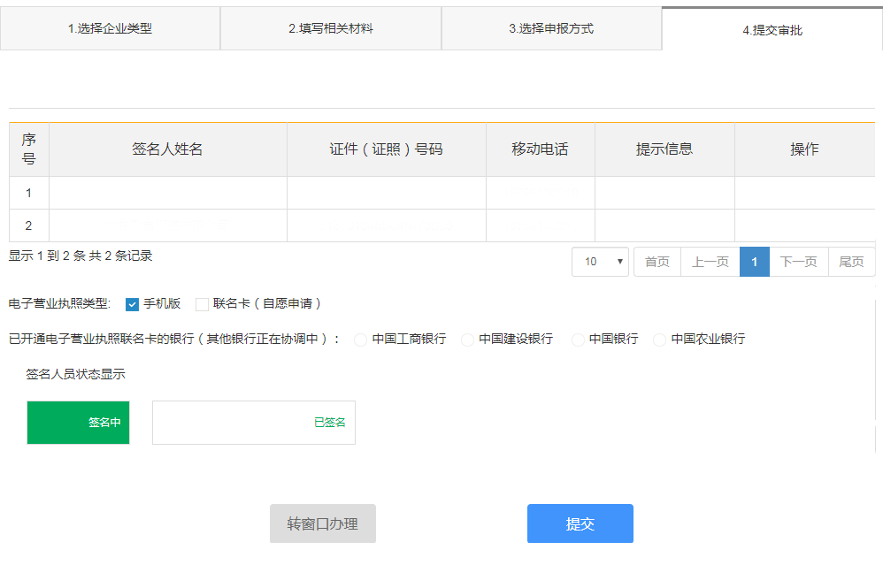883x588 pixels.
Task: Click the 移动电话 column header
Action: (540, 149)
